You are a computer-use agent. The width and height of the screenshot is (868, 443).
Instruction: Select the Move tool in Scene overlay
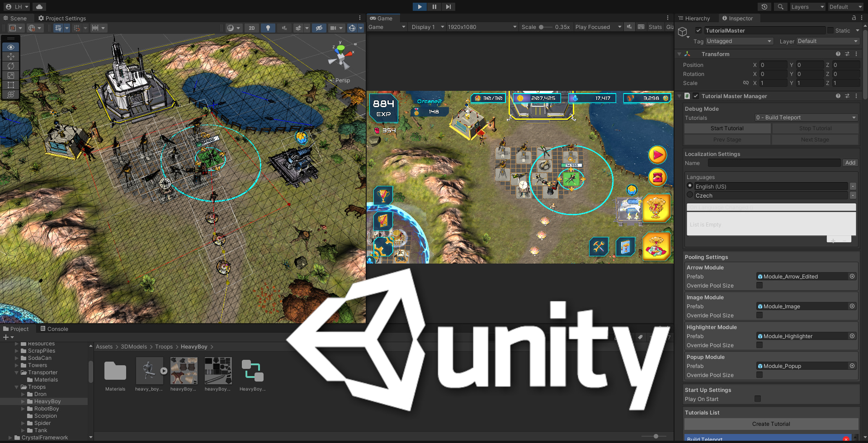click(11, 57)
